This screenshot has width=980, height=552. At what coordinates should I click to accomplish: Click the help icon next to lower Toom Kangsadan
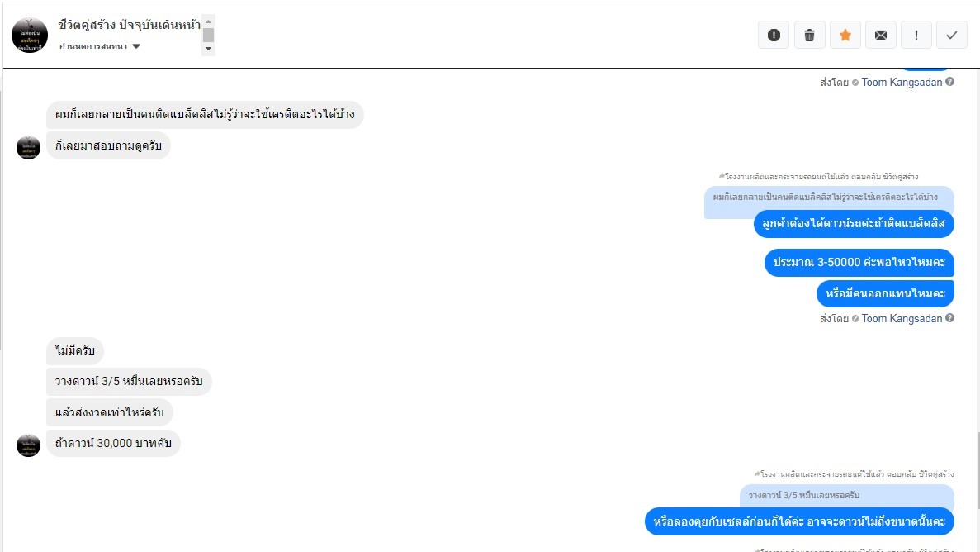pyautogui.click(x=950, y=318)
